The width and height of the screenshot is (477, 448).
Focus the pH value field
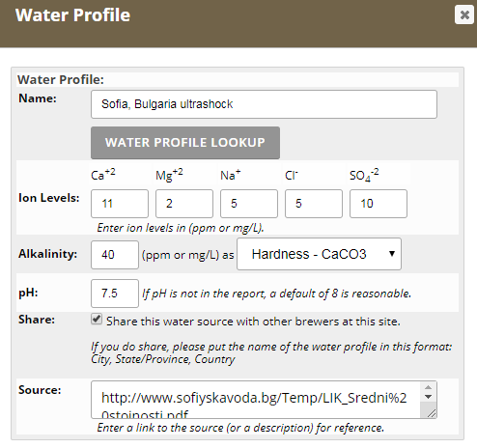pos(115,294)
